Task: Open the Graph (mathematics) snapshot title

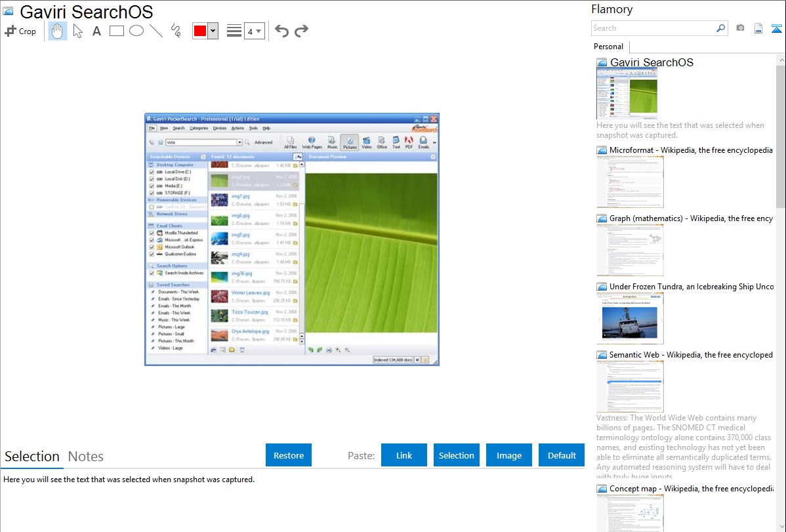Action: coord(691,218)
